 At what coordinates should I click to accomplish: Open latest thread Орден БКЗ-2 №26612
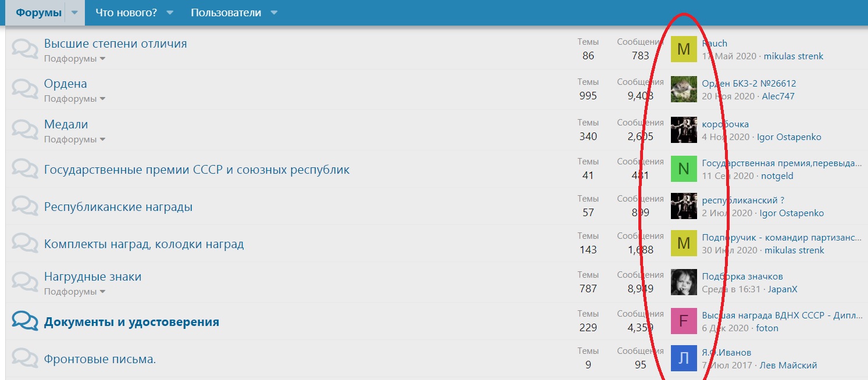(749, 83)
